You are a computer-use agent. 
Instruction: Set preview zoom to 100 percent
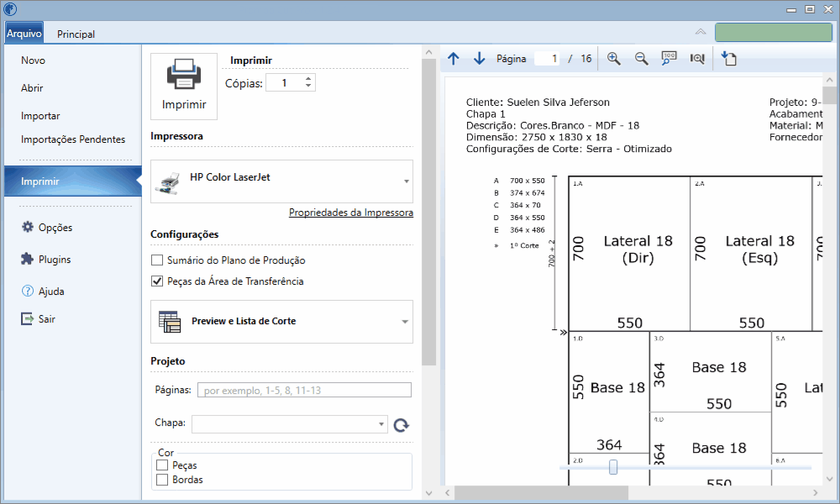tap(669, 59)
